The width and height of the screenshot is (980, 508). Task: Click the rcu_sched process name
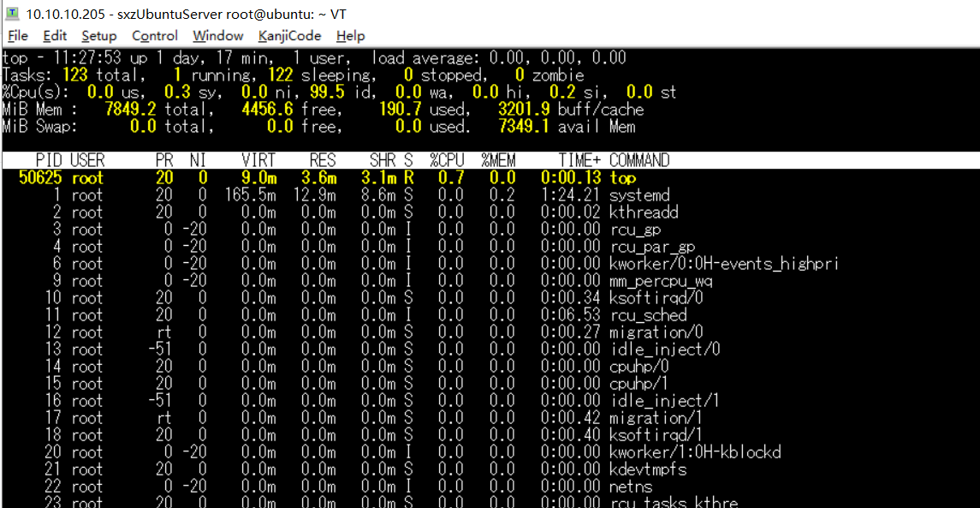point(648,315)
